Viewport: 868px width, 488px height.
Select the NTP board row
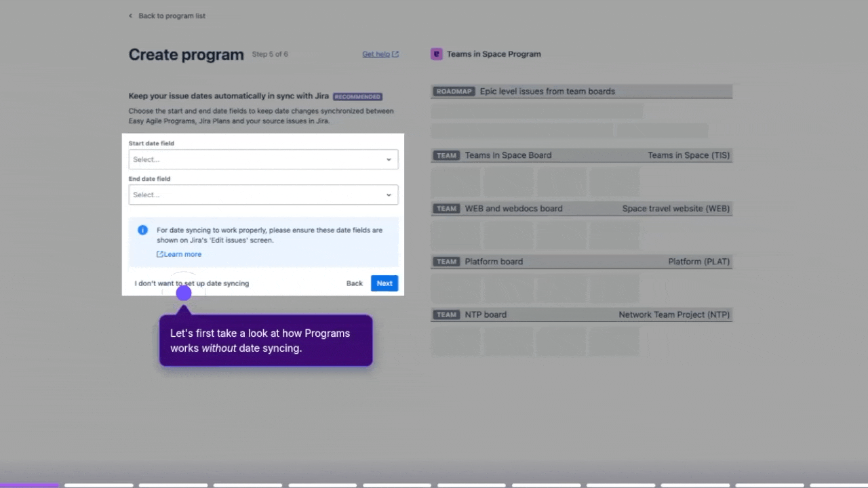[x=582, y=314]
